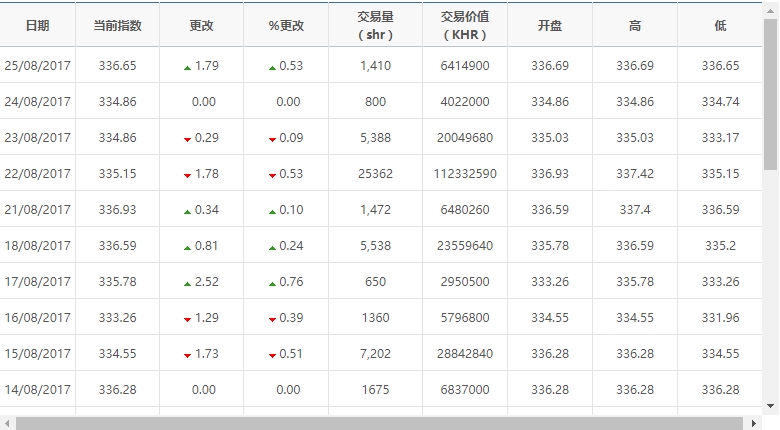This screenshot has height=430, width=780.
Task: Click red down arrow beside 1.78 change
Action: point(187,175)
